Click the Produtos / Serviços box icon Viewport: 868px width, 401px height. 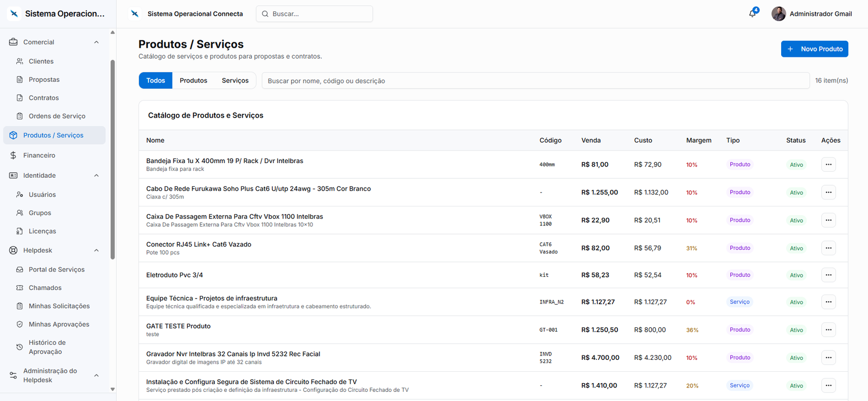coord(14,135)
